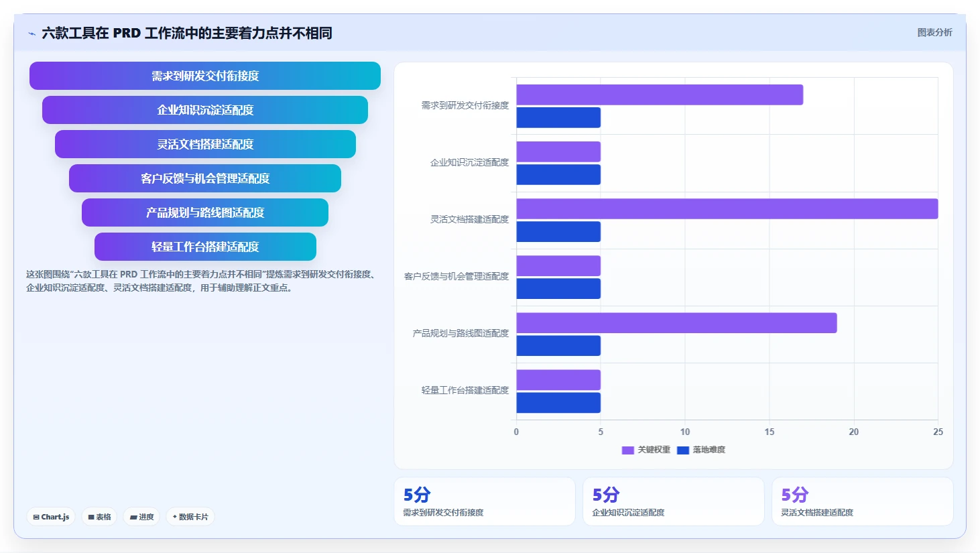Click the Chart.js tag chip

tap(51, 517)
